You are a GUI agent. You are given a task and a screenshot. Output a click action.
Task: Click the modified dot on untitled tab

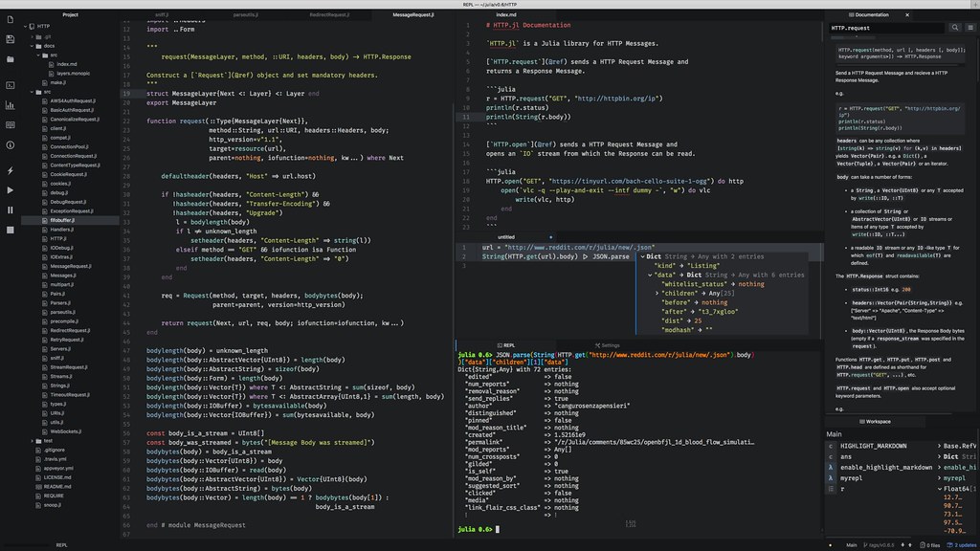[550, 237]
